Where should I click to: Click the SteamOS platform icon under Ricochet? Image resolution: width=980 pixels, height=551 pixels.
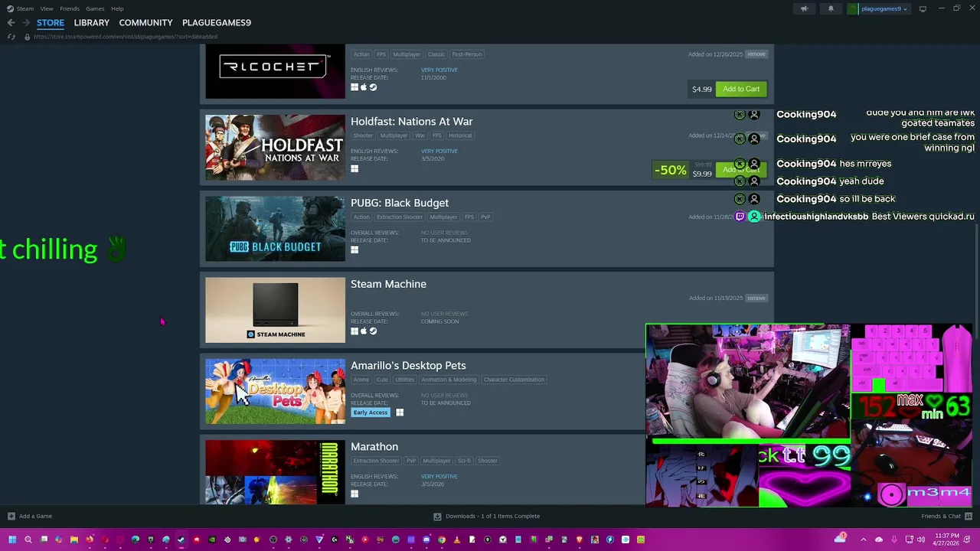pos(373,87)
